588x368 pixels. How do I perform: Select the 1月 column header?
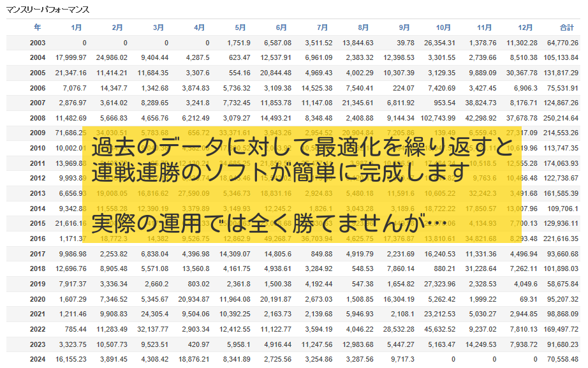pyautogui.click(x=77, y=27)
